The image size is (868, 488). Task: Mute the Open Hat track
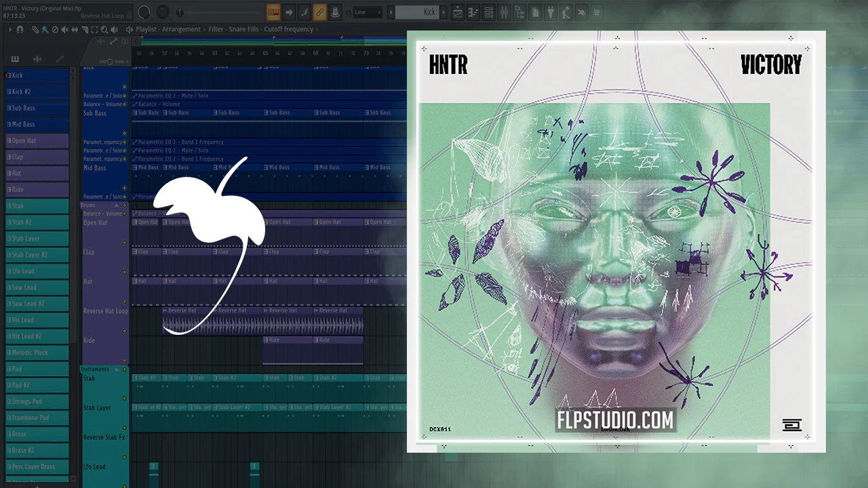[x=124, y=242]
